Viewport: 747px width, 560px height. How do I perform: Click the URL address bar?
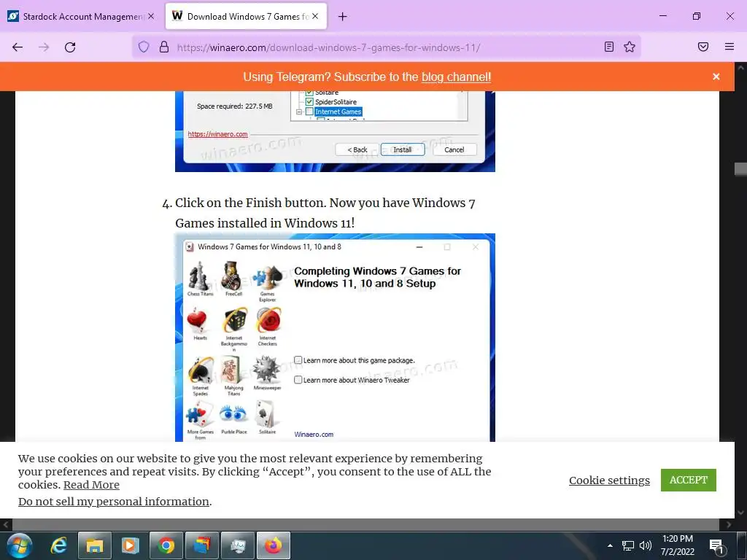coord(386,47)
